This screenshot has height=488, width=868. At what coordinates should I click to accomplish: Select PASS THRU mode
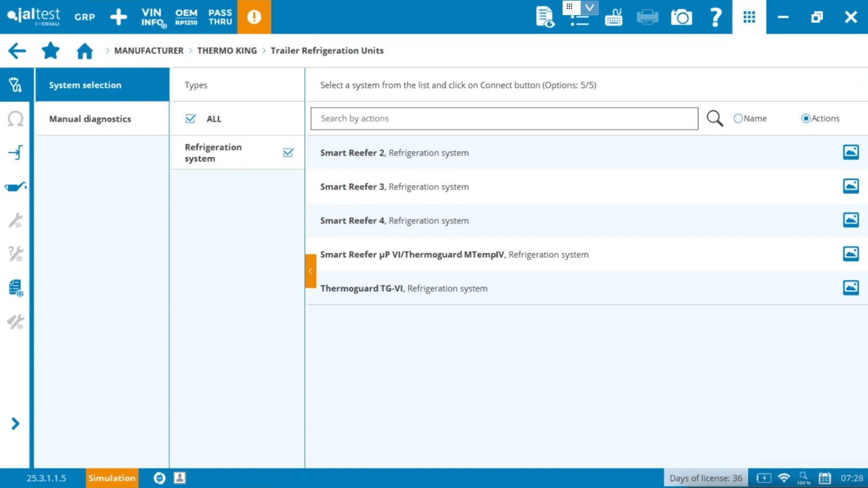tap(220, 17)
